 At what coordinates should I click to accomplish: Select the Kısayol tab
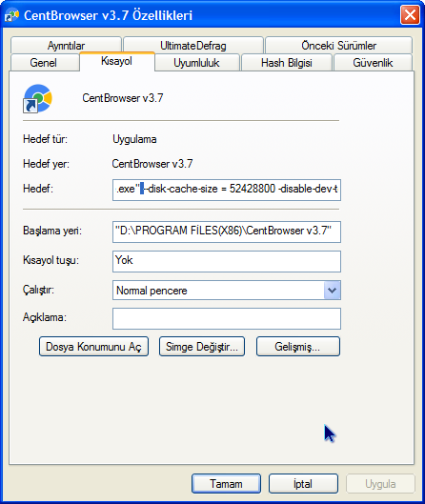(116, 61)
